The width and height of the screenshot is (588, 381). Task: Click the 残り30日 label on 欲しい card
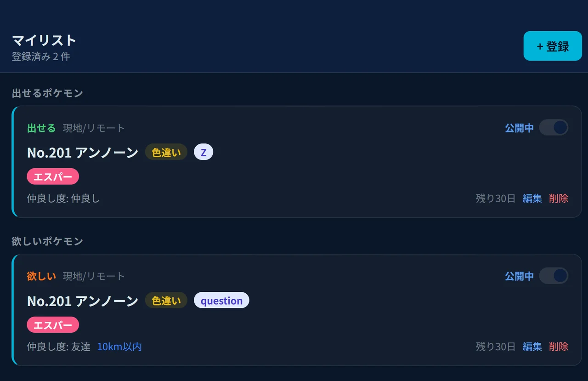(495, 347)
